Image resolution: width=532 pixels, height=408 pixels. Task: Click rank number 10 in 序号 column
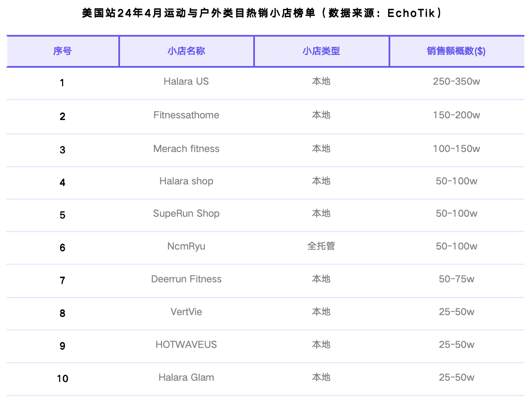pyautogui.click(x=63, y=379)
